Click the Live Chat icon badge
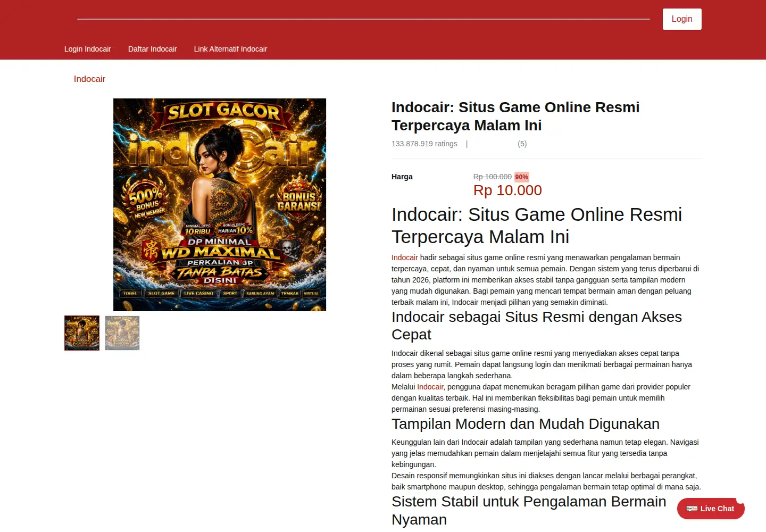The image size is (766, 532). [692, 509]
